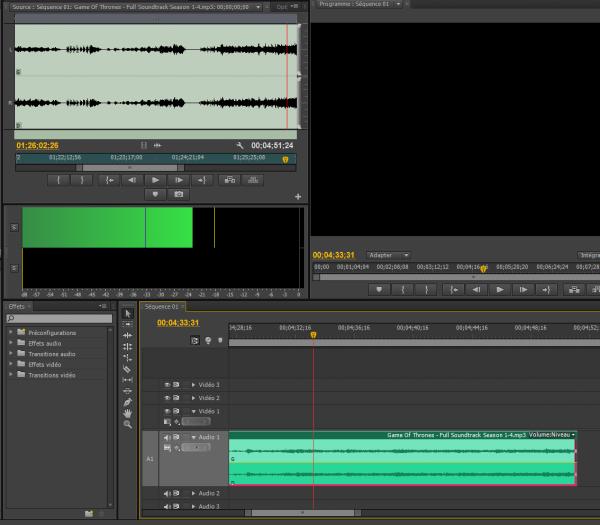Expand the Vidéo 3 track
600x525 pixels.
point(193,385)
